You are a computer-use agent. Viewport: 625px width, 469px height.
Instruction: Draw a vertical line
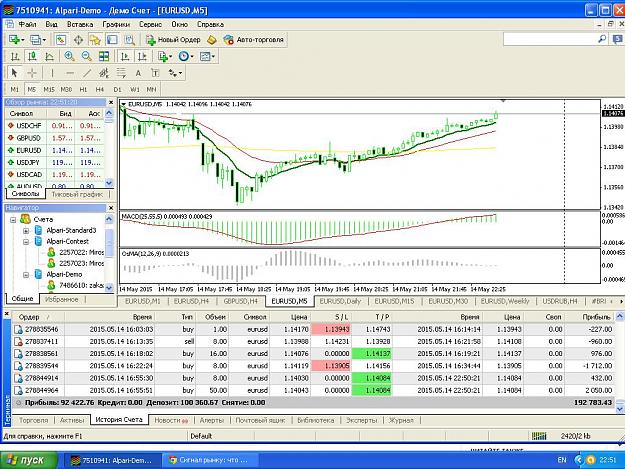[52, 73]
